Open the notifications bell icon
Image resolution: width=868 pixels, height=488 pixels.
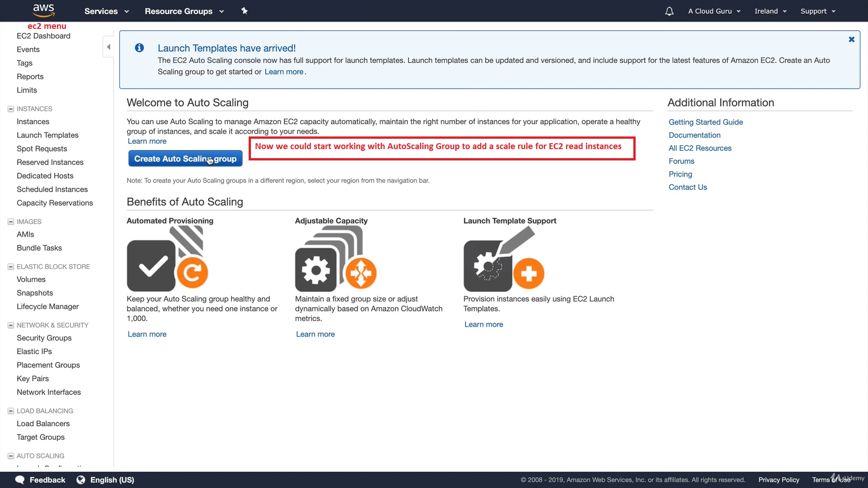(669, 11)
